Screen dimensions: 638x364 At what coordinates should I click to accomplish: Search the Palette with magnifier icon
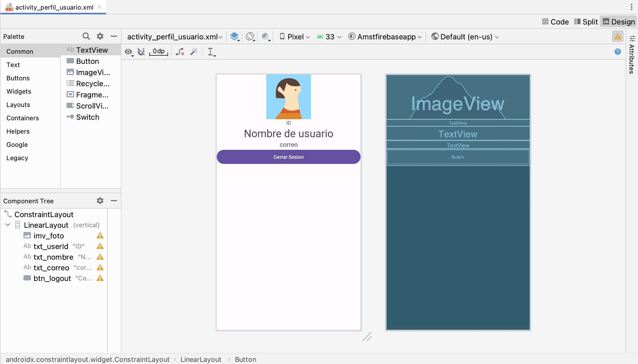86,36
